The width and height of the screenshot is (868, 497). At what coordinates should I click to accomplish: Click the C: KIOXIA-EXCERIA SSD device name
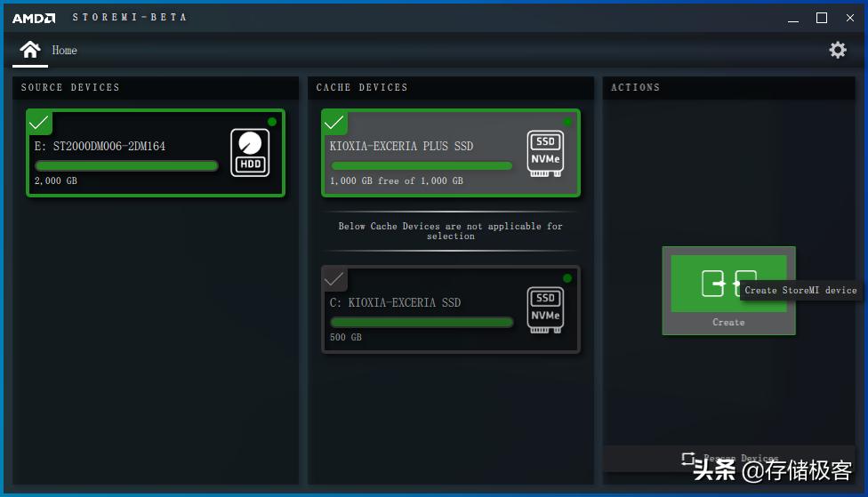coord(395,303)
